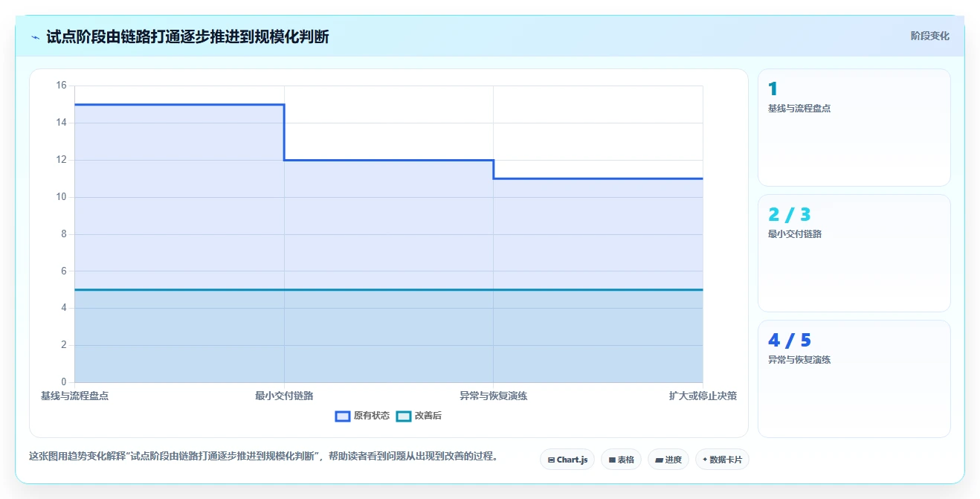
Task: Click the icon inside the Chart.js pill
Action: 551,460
